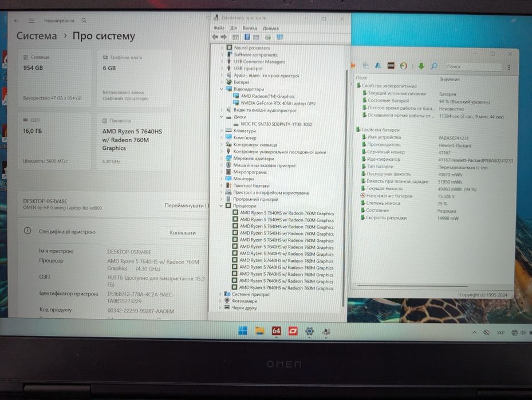Expand the Neural processors node
532x400 pixels.
222,48
